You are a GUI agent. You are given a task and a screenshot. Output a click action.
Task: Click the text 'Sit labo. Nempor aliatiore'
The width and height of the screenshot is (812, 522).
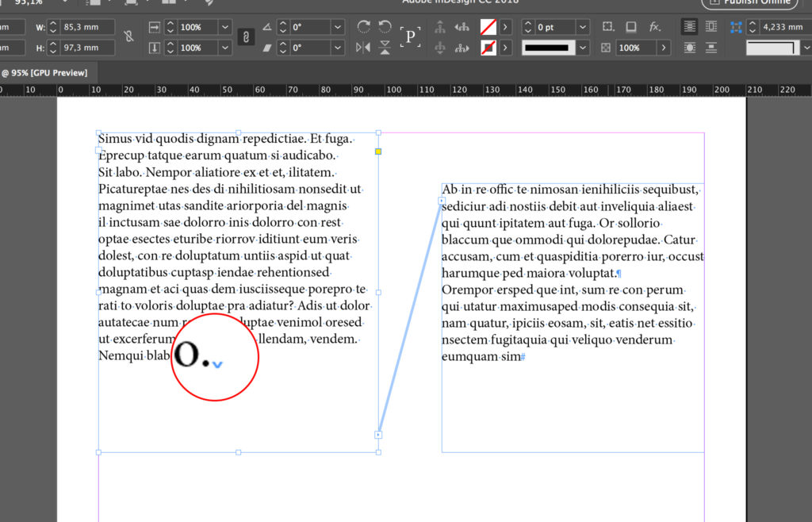169,172
